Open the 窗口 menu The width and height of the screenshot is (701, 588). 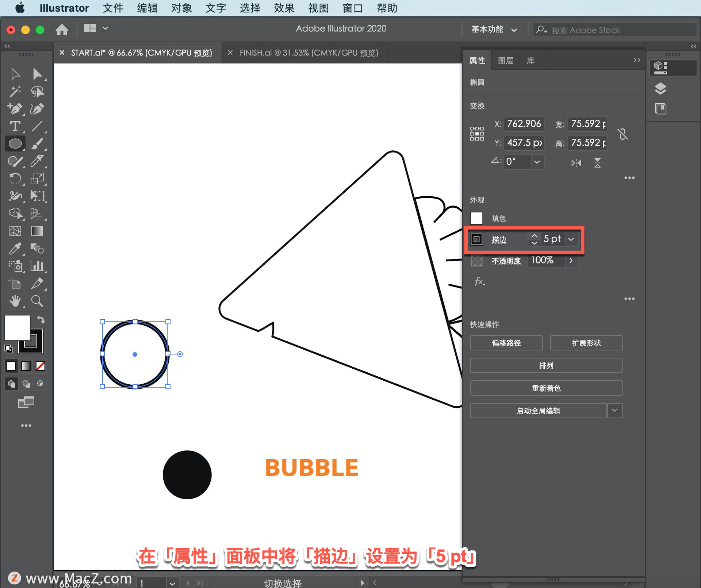pyautogui.click(x=353, y=8)
